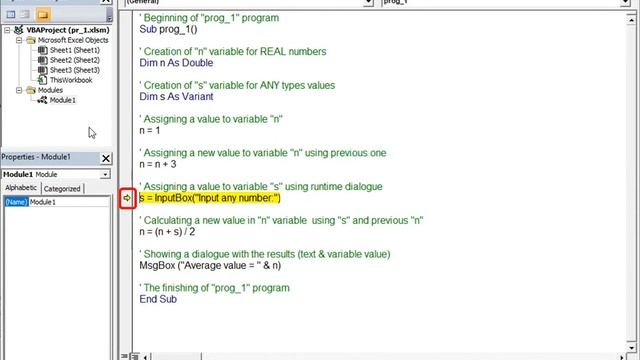Collapse the VBAProject (pr_1.xlsm) tree node
The height and width of the screenshot is (360, 640).
pyautogui.click(x=7, y=30)
